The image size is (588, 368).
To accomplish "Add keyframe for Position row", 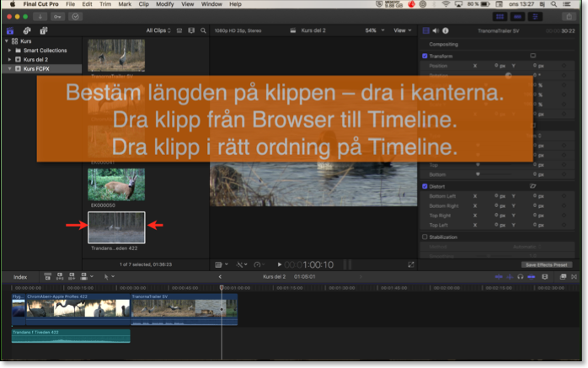I will [564, 66].
